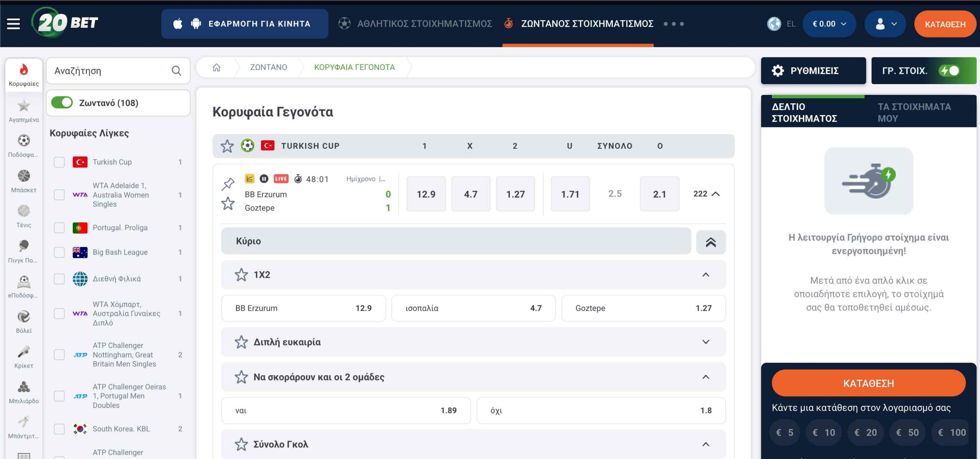The height and width of the screenshot is (459, 980).
Task: Collapse all markets with double chevron
Action: coord(710,242)
